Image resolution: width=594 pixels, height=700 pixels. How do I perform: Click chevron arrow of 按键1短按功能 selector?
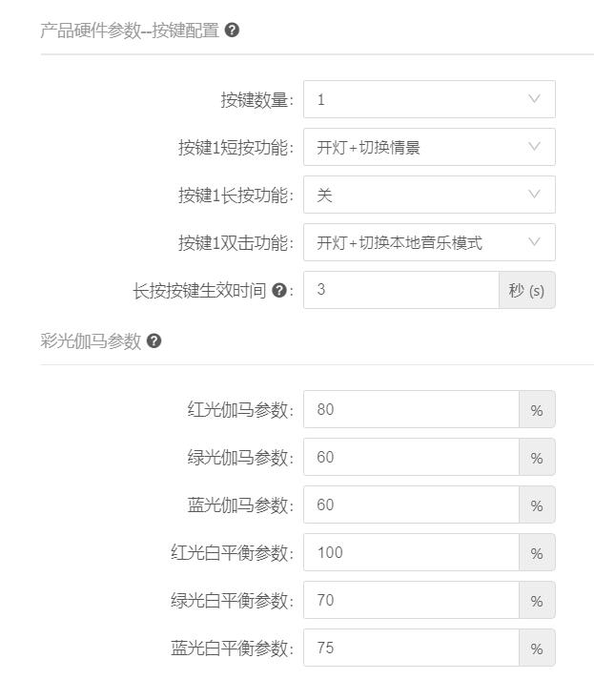(534, 147)
